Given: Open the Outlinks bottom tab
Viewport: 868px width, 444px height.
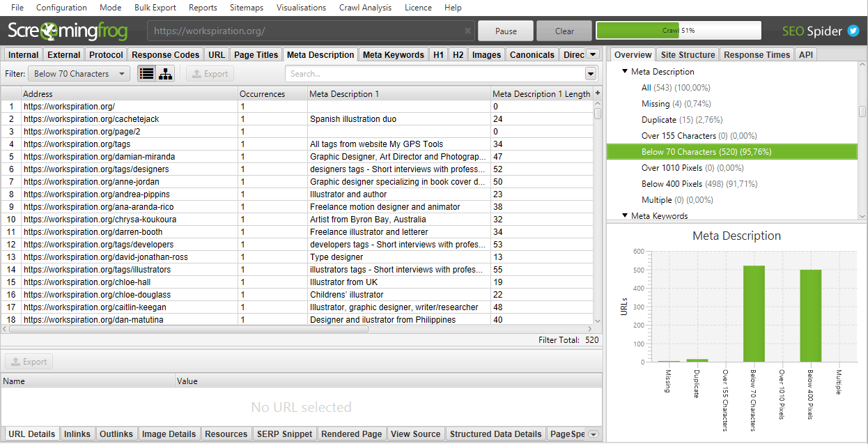Looking at the screenshot, I should tap(116, 434).
